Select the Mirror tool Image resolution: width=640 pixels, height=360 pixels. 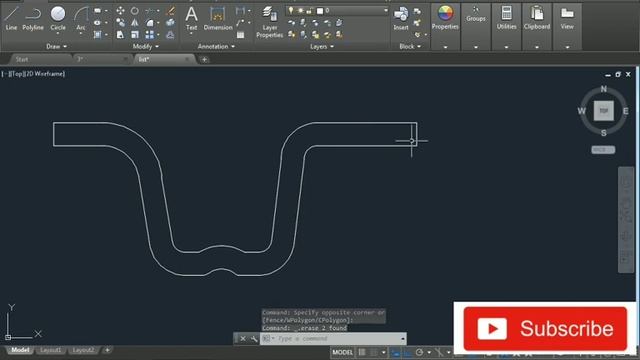point(135,22)
